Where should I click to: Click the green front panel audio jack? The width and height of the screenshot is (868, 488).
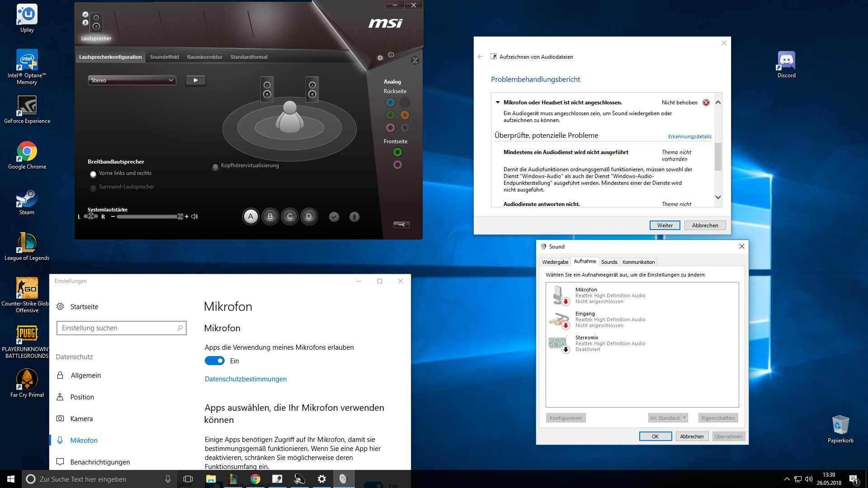coord(397,152)
